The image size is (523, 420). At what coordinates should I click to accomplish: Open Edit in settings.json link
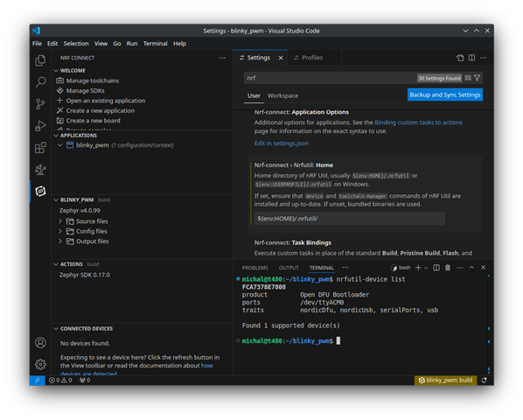282,143
